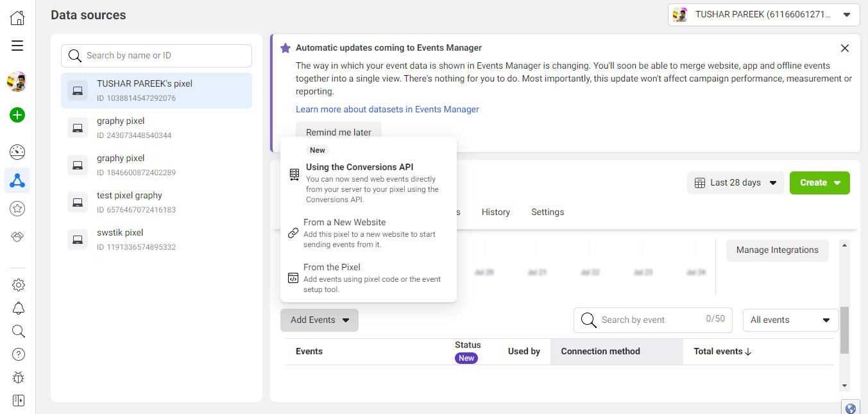Open the Data sources triangle icon

(x=17, y=181)
